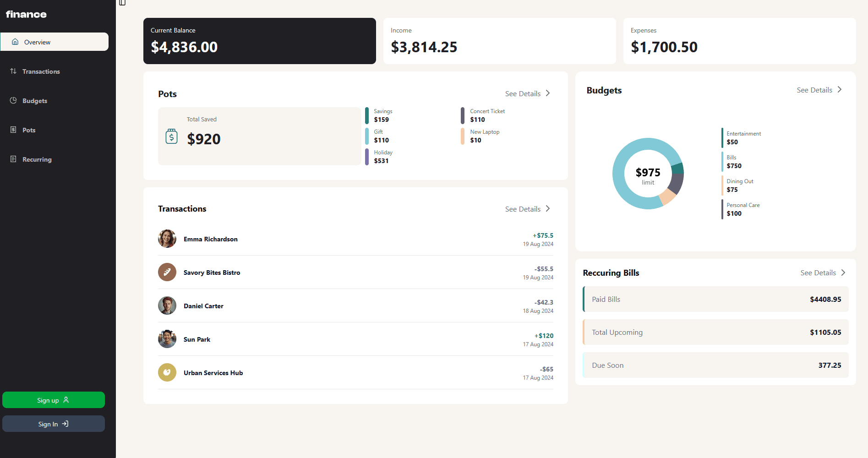This screenshot has height=458, width=868.
Task: Click Urban Services Hub's yellow logo
Action: 167,372
